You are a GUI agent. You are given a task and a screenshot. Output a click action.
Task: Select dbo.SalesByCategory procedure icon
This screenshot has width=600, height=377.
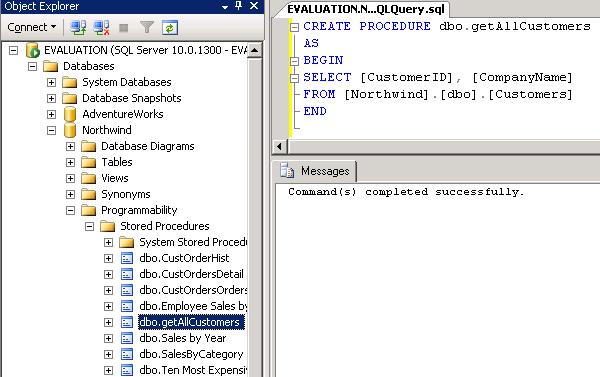pyautogui.click(x=127, y=354)
